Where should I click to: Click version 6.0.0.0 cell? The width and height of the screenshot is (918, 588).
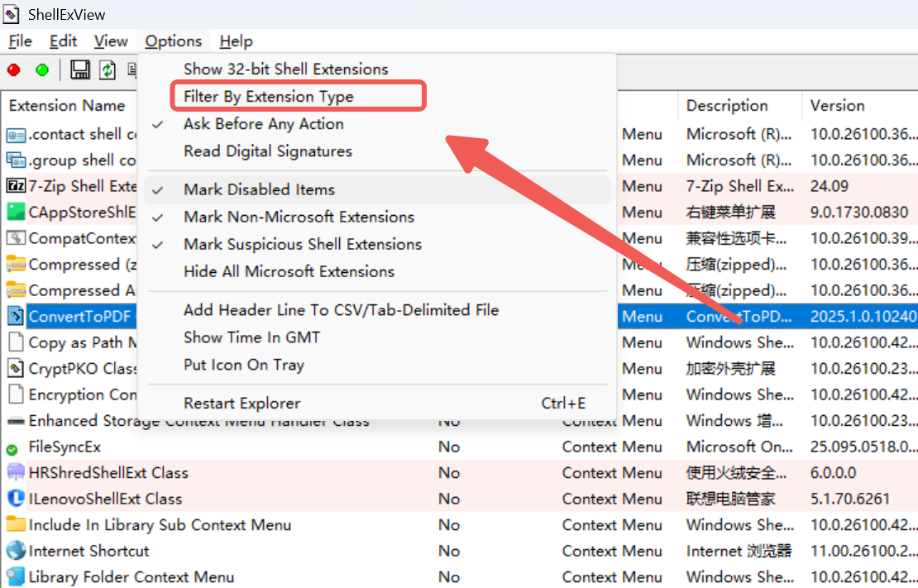pos(833,472)
